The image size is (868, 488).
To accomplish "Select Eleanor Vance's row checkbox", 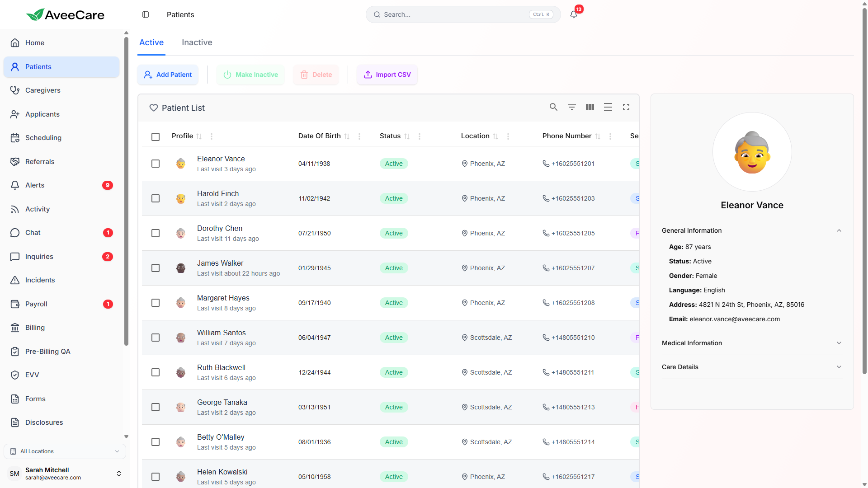I will point(156,164).
